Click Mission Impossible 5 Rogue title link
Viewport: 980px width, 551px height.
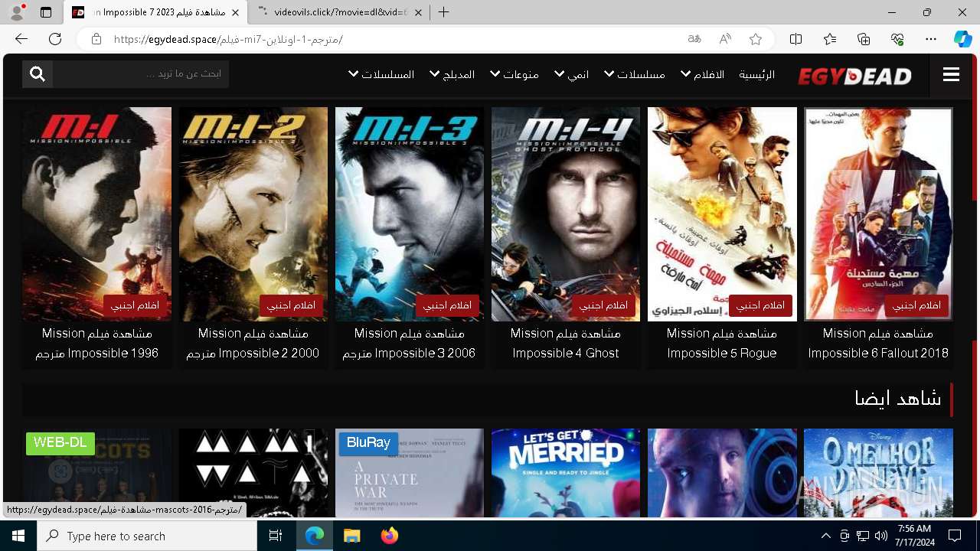click(x=722, y=344)
